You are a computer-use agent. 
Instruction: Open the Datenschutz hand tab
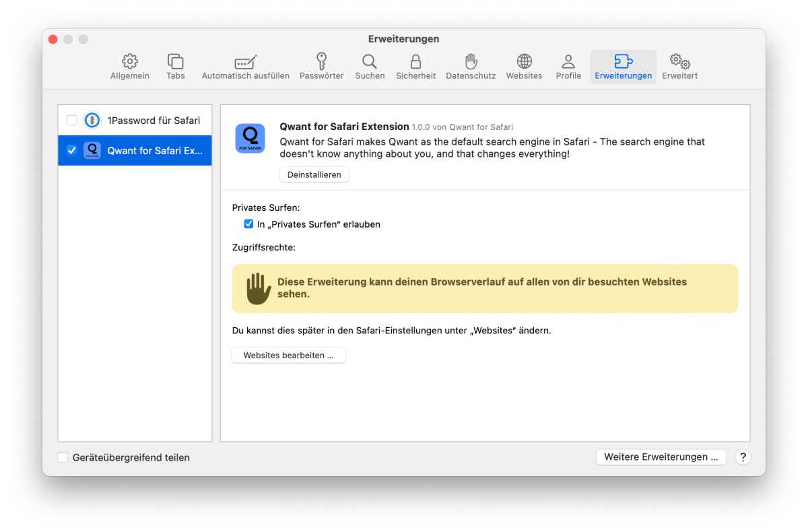click(x=471, y=67)
